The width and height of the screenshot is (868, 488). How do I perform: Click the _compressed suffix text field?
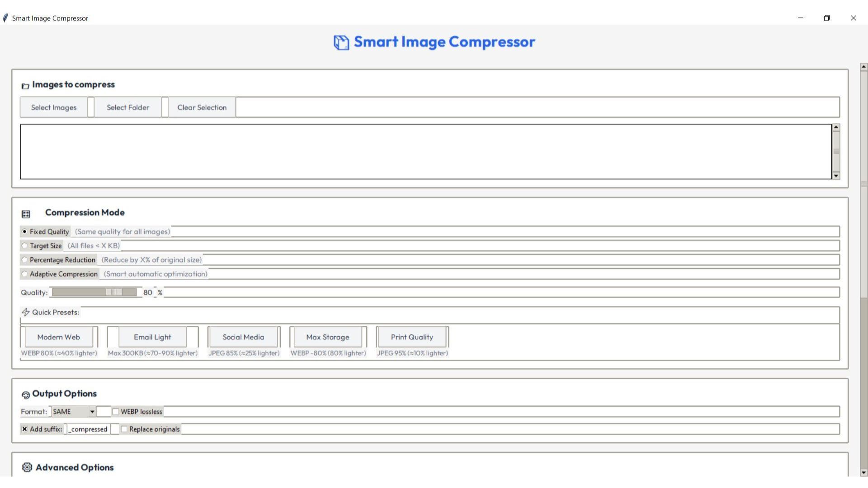click(89, 429)
